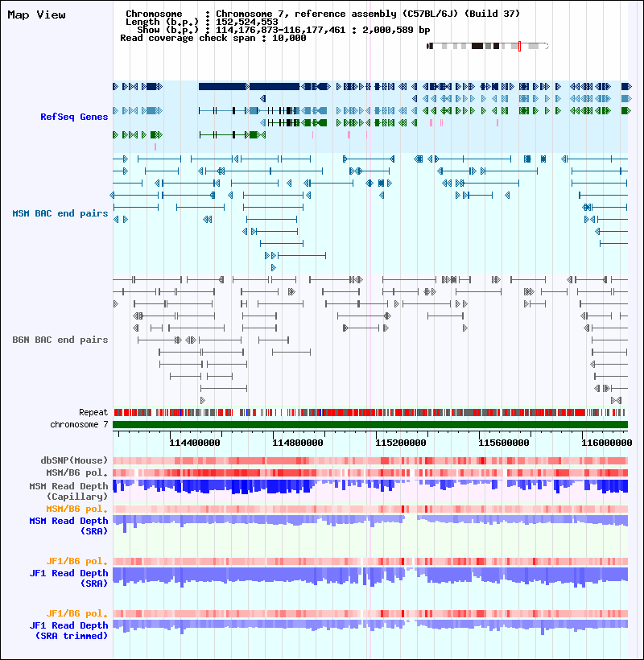Open the MSM Read Depth (SRA) link
The height and width of the screenshot is (660, 644).
click(68, 526)
